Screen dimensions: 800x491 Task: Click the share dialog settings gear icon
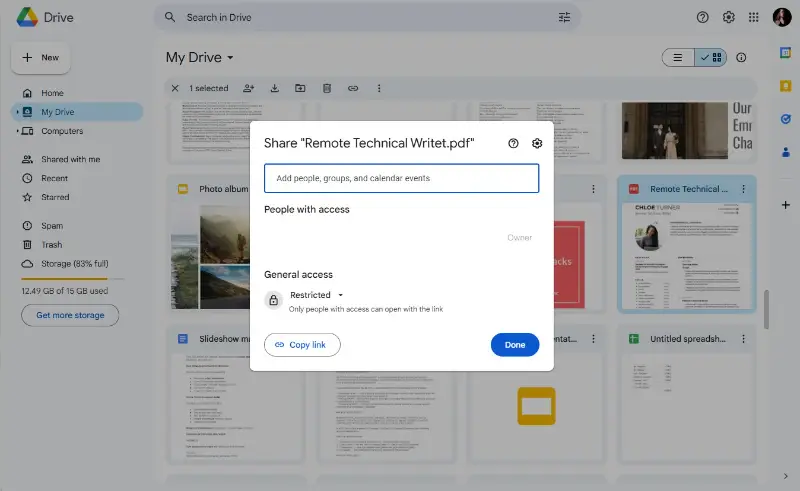(x=537, y=143)
